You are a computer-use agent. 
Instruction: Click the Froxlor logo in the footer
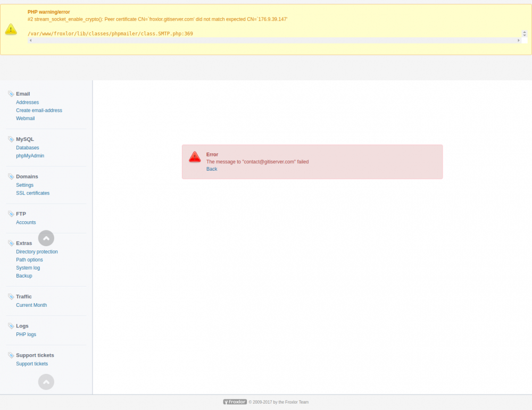[235, 401]
